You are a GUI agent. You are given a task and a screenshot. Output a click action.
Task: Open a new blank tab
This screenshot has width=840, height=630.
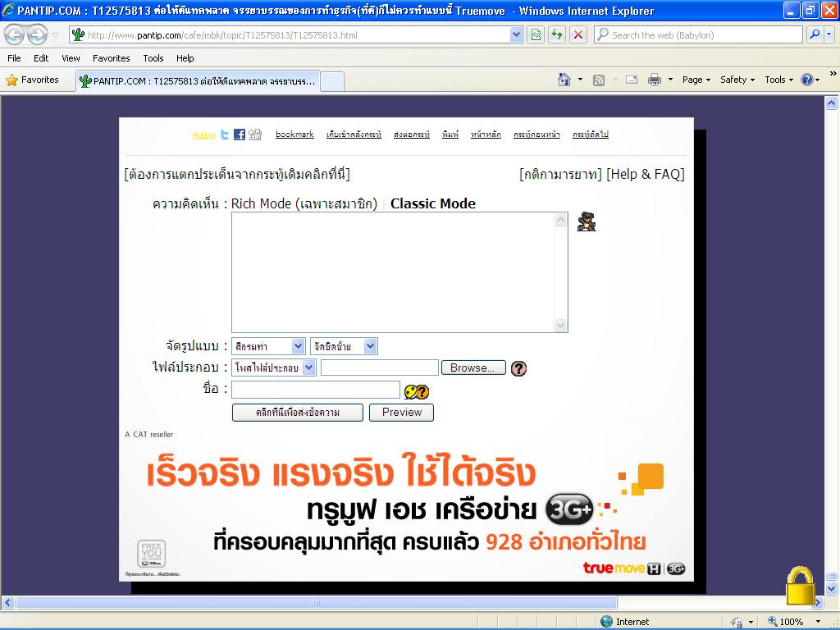pos(332,81)
